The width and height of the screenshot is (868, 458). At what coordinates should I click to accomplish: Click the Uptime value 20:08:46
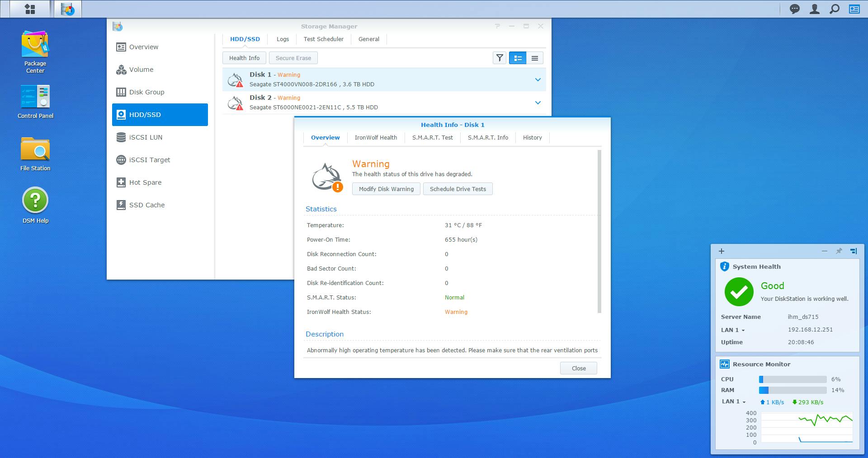801,342
